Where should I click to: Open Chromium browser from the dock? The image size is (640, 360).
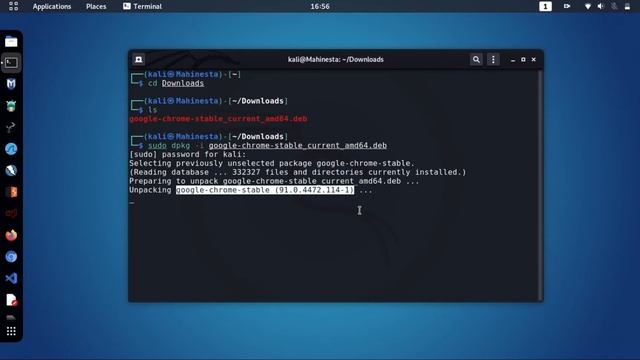point(11,257)
